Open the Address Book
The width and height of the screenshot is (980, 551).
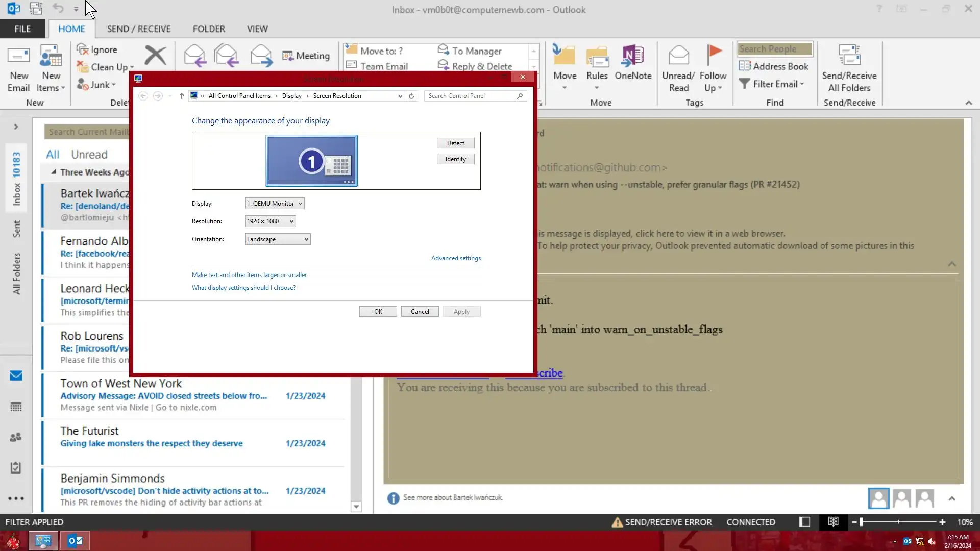tap(774, 66)
